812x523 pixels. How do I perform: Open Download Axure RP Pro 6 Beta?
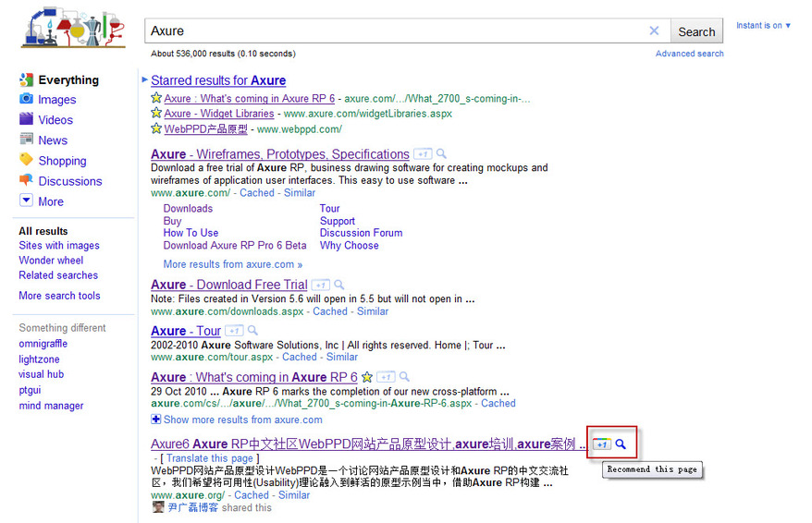click(x=235, y=245)
